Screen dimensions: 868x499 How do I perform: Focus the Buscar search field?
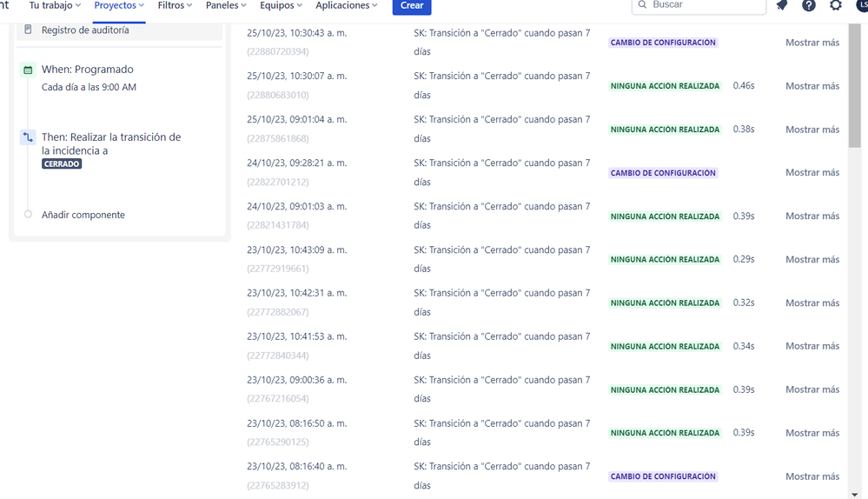(x=699, y=5)
